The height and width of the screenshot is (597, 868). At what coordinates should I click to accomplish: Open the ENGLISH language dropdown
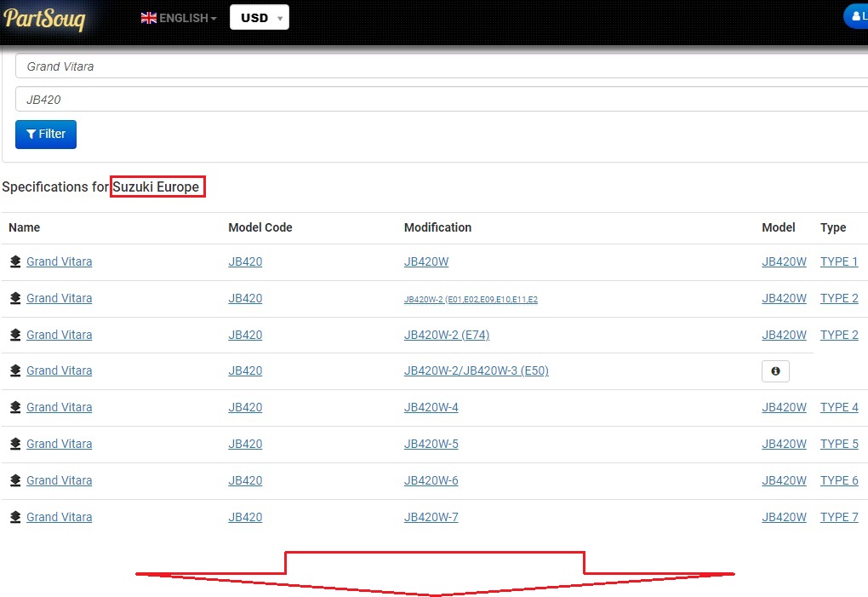pos(178,18)
